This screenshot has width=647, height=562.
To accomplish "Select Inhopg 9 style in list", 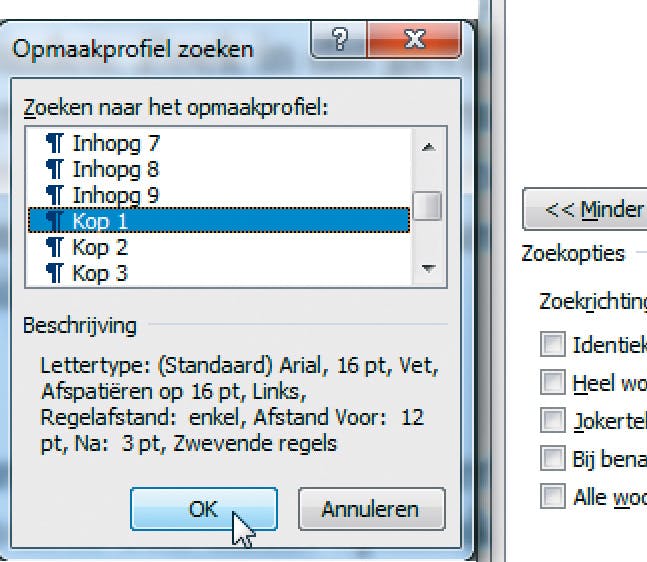I will 116,195.
